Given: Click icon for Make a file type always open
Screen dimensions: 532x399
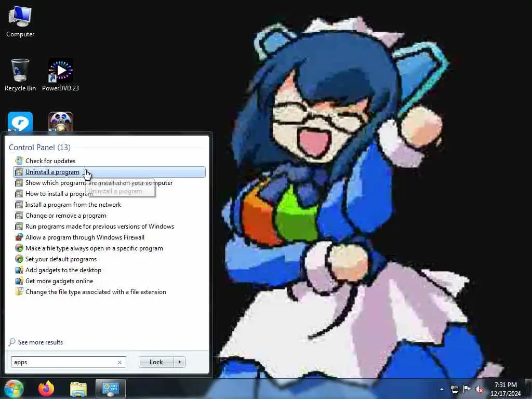Looking at the screenshot, I should pos(19,248).
